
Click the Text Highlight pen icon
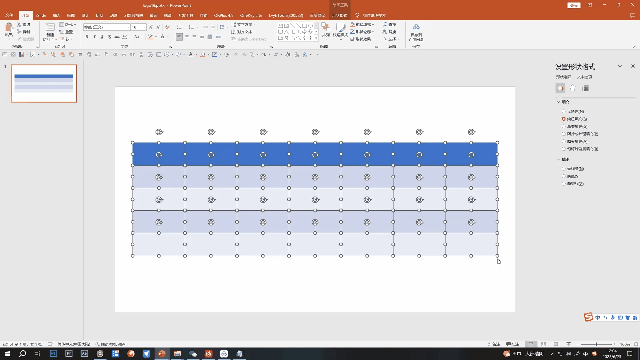pyautogui.click(x=150, y=37)
